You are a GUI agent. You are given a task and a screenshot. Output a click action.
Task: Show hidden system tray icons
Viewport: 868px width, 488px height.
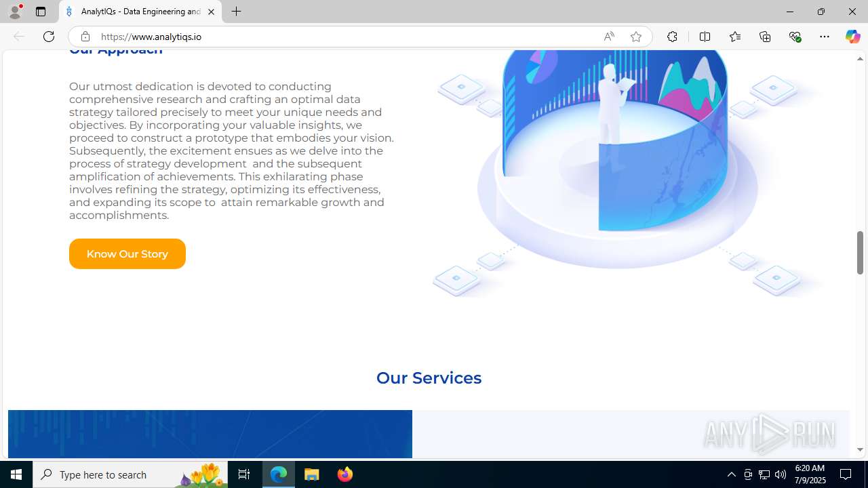(731, 474)
